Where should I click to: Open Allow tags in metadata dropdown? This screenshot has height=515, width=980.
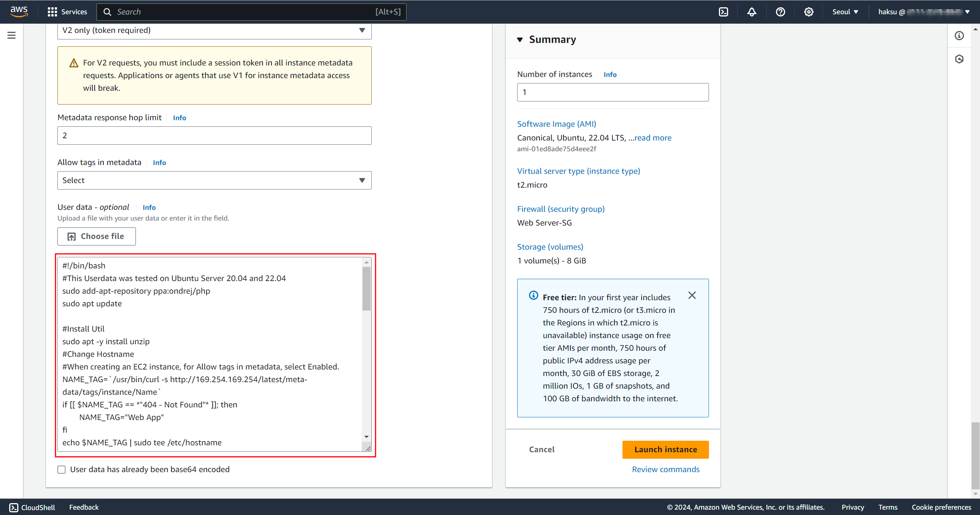click(214, 180)
